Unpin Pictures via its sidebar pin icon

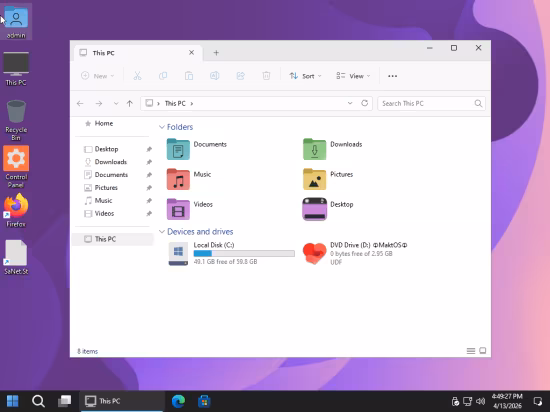pos(149,188)
